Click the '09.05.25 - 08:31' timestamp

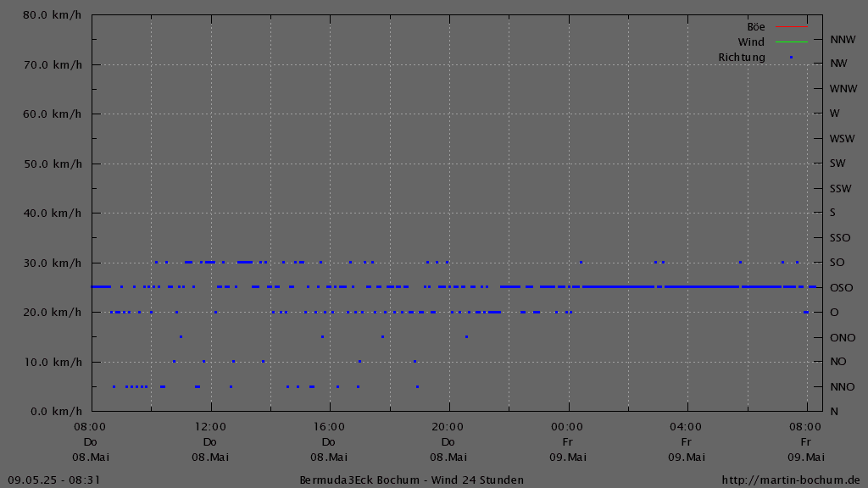tap(54, 480)
